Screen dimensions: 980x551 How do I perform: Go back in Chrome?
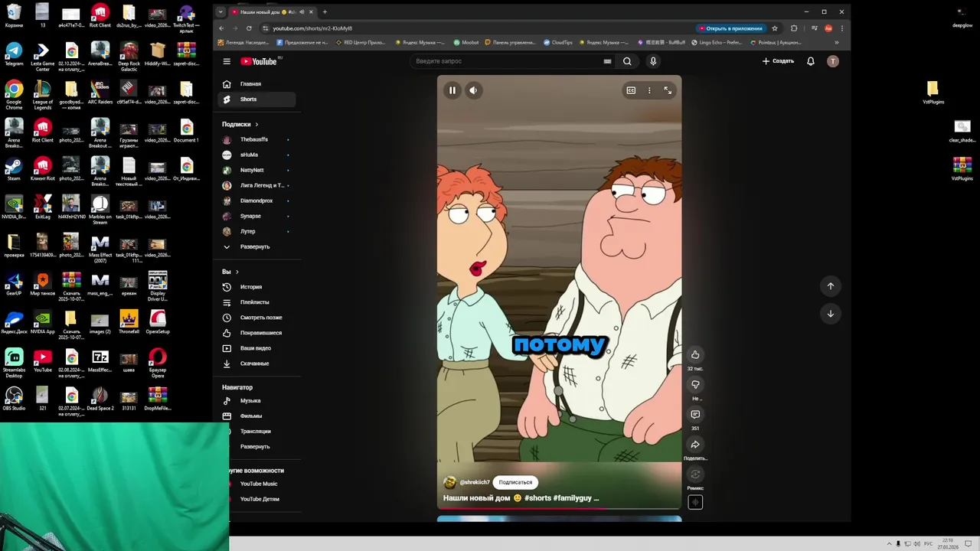click(222, 28)
